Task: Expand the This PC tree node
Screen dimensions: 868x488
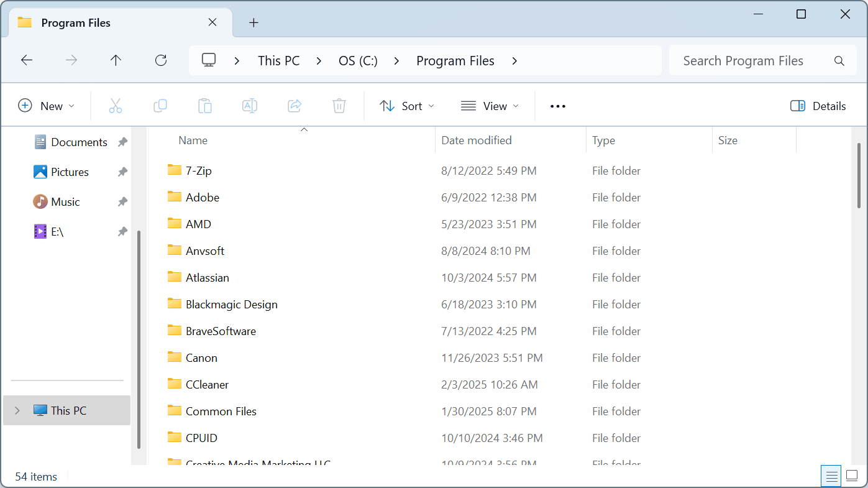Action: (17, 410)
